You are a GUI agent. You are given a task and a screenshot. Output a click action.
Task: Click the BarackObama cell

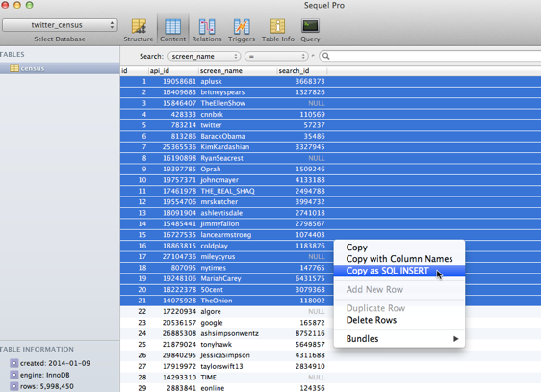(x=223, y=136)
